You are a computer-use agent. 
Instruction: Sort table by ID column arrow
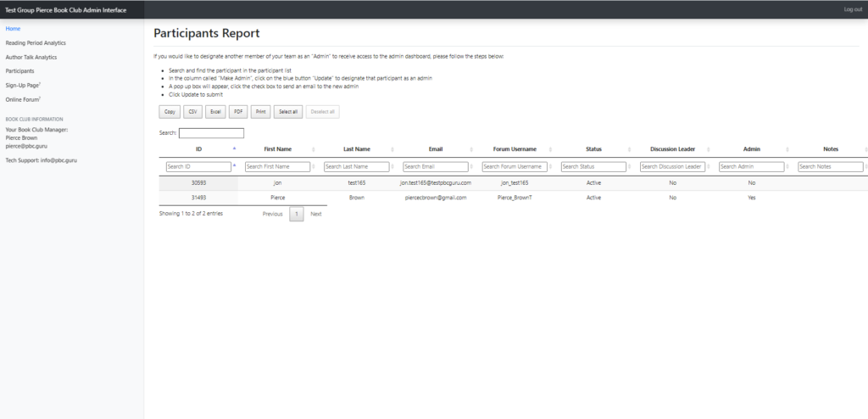[234, 149]
